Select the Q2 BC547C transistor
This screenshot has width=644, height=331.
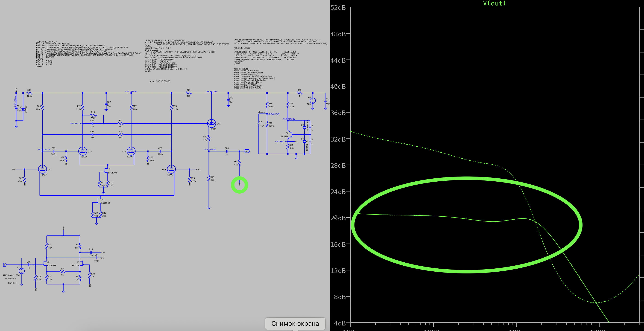(290, 135)
